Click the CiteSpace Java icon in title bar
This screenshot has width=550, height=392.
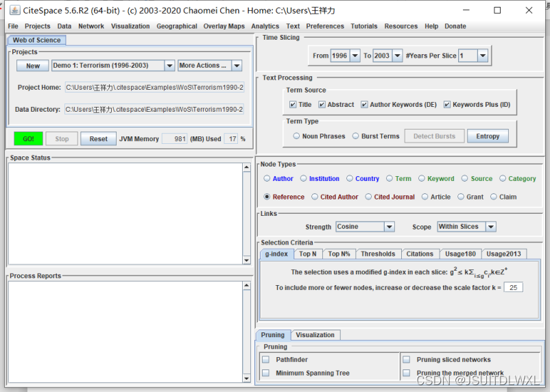click(14, 10)
